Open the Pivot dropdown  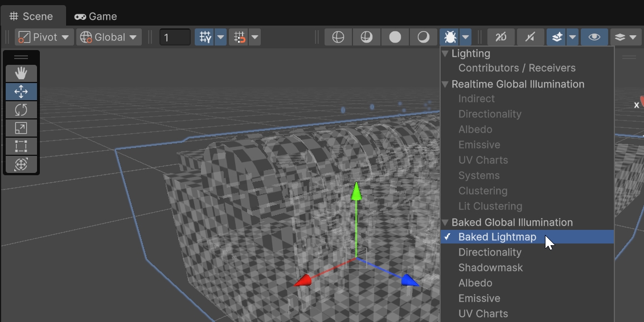point(45,38)
